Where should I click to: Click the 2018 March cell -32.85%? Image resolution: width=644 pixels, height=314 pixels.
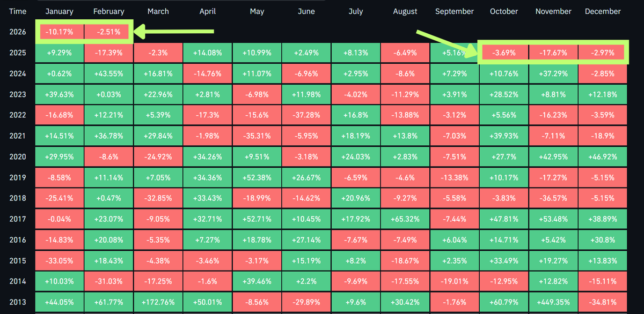click(158, 198)
